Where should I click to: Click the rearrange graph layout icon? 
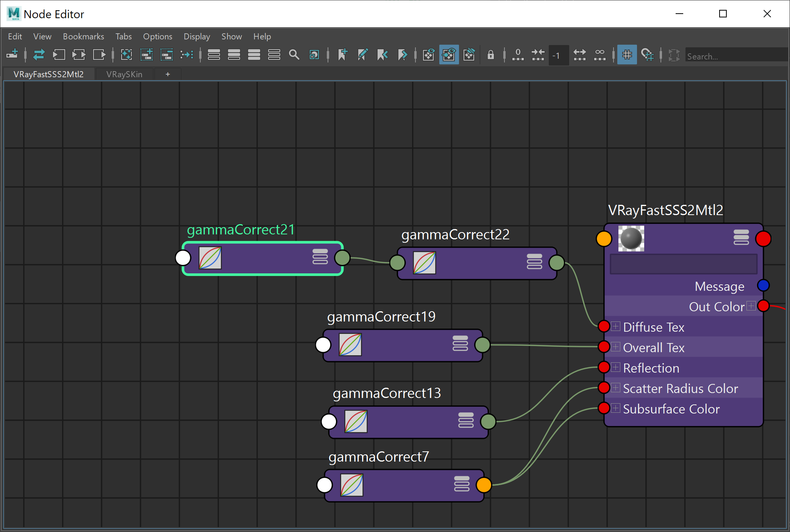[x=187, y=55]
